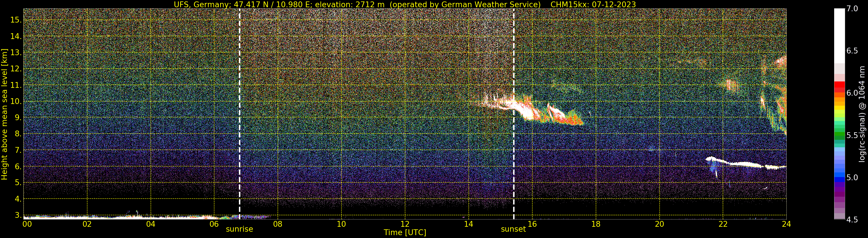Image resolution: width=868 pixels, height=238 pixels.
Task: Click colorbar tick value '6.5'
Action: coord(852,51)
